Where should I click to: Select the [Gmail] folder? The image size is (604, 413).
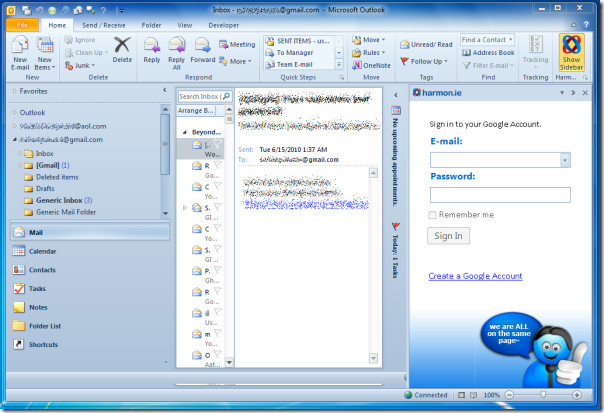47,165
